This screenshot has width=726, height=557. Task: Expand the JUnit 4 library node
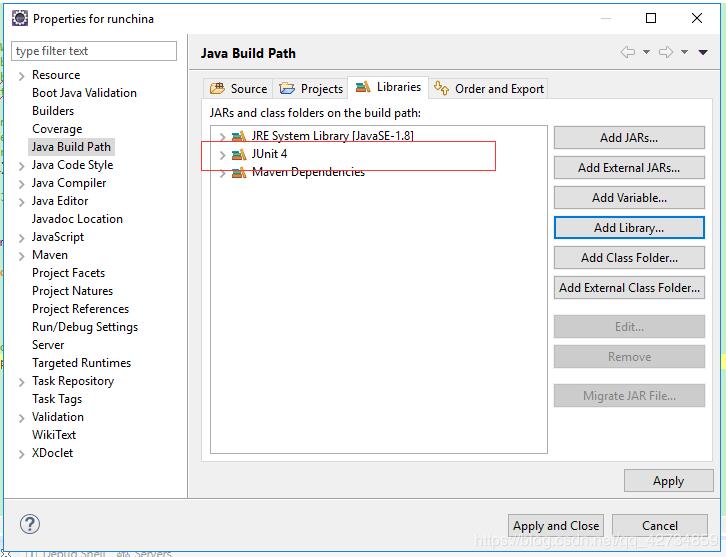[223, 155]
